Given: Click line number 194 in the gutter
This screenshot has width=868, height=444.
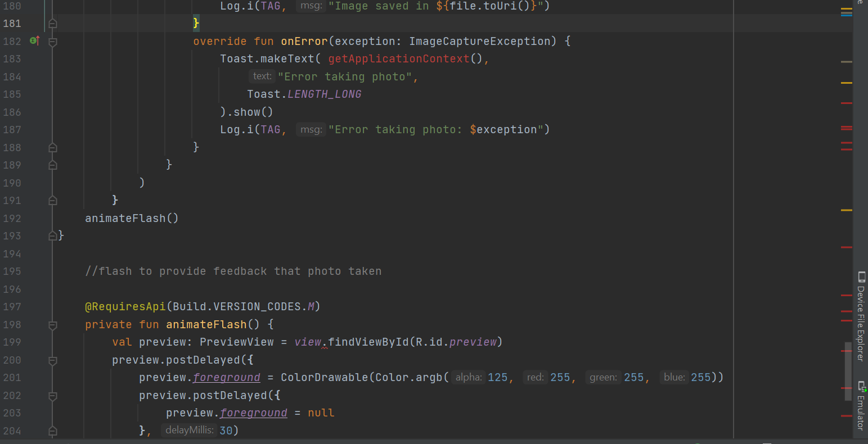Looking at the screenshot, I should coord(12,253).
